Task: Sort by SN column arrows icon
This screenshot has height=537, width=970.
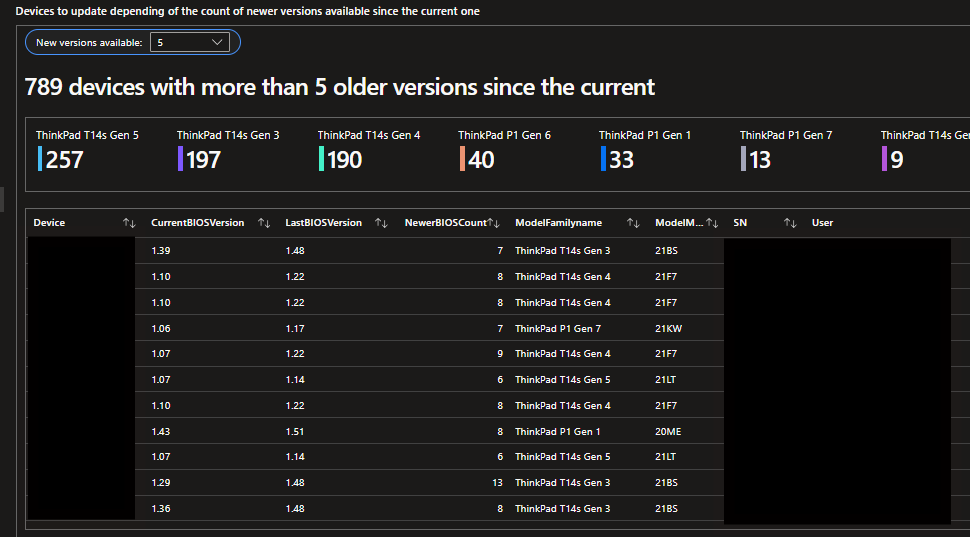Action: click(790, 223)
